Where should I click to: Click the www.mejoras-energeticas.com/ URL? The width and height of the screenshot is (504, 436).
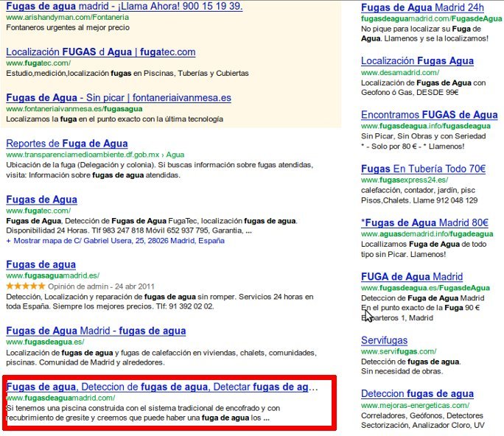[x=415, y=406]
